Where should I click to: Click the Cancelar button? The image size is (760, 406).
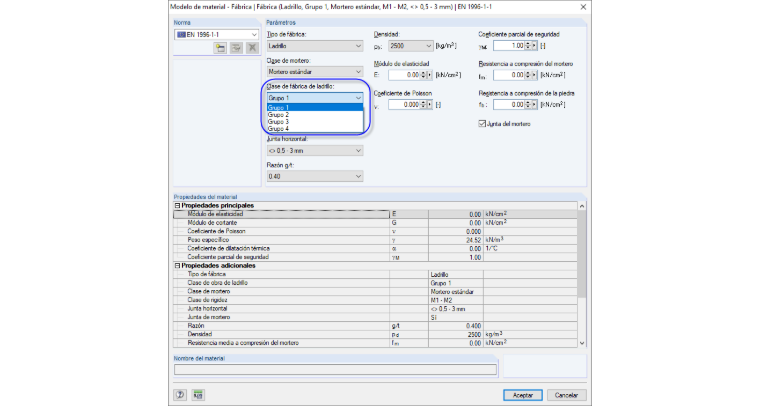point(566,395)
